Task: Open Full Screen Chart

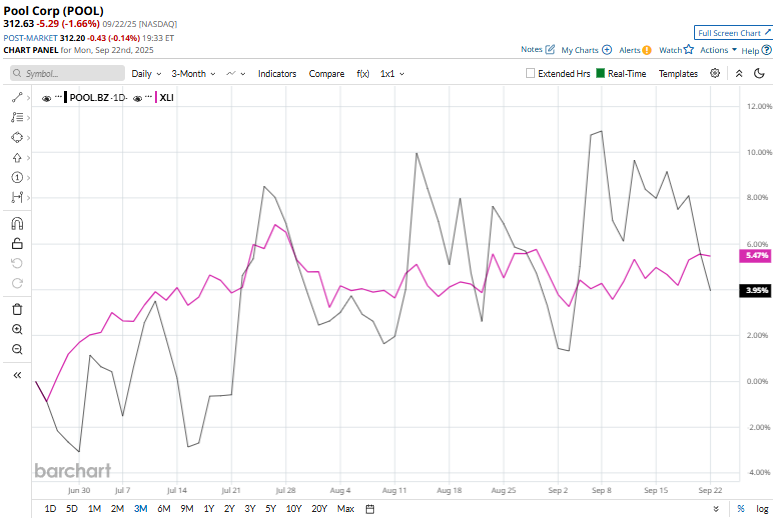Action: (x=733, y=33)
